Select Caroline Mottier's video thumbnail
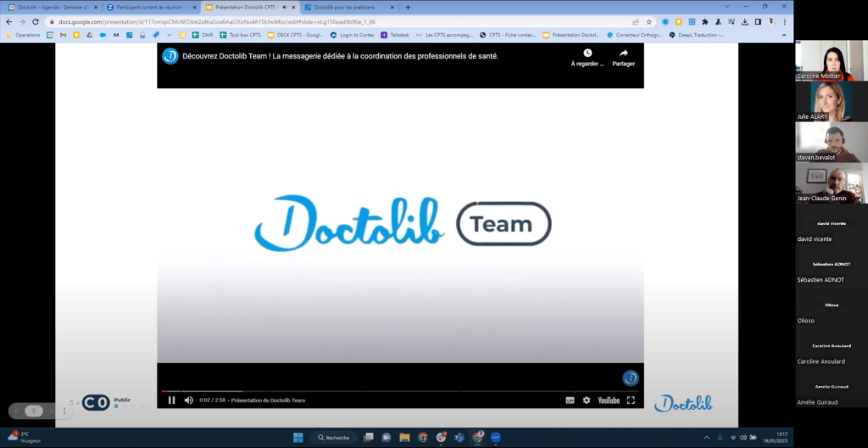The width and height of the screenshot is (868, 448). point(832,60)
